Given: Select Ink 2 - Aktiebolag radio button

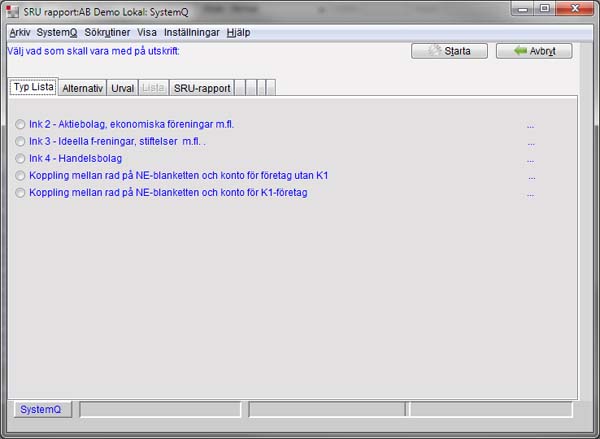Looking at the screenshot, I should [21, 125].
